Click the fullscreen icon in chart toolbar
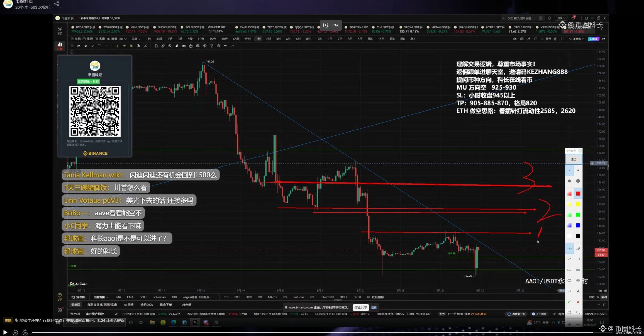The width and height of the screenshot is (644, 336). 563,39
